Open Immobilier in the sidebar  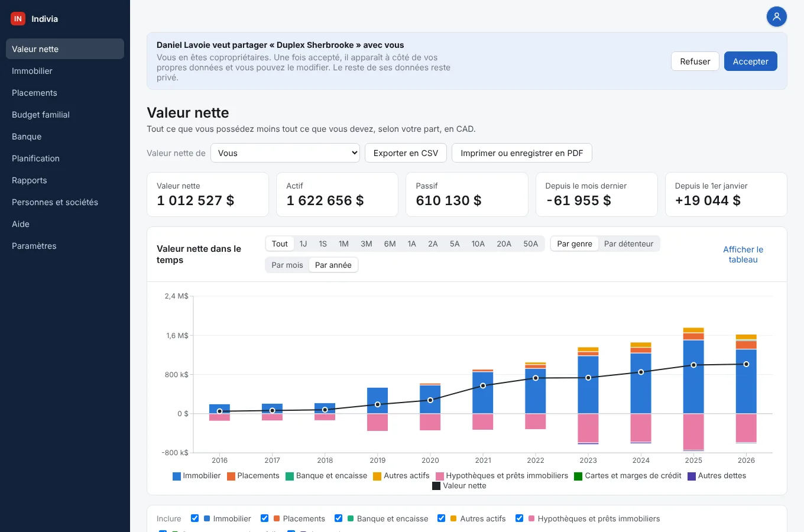65,71
